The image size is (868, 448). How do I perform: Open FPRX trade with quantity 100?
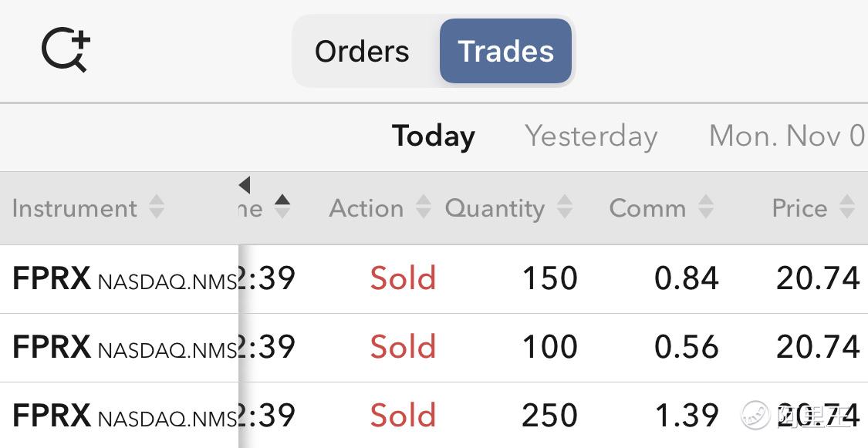pyautogui.click(x=434, y=347)
